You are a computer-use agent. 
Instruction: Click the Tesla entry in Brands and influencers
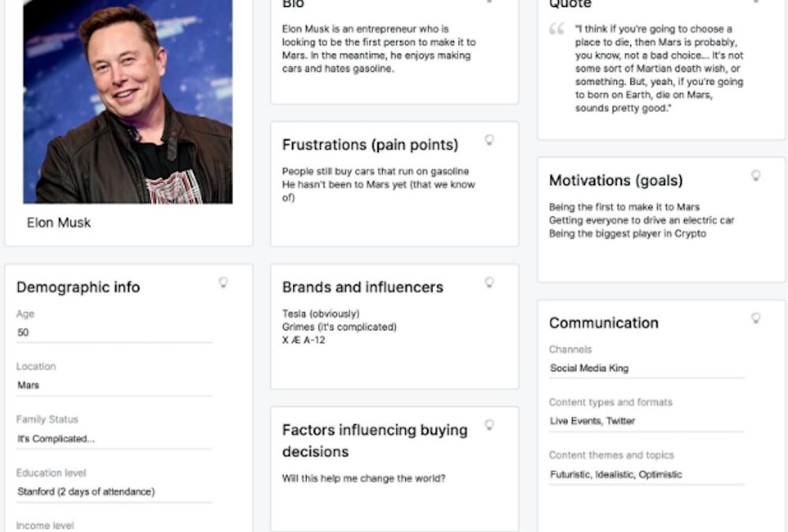point(321,314)
